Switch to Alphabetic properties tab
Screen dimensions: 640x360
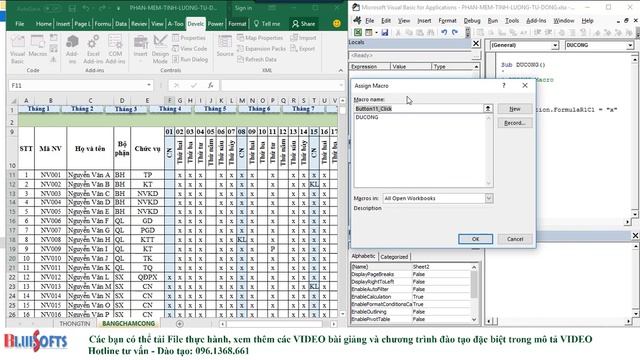point(363,256)
